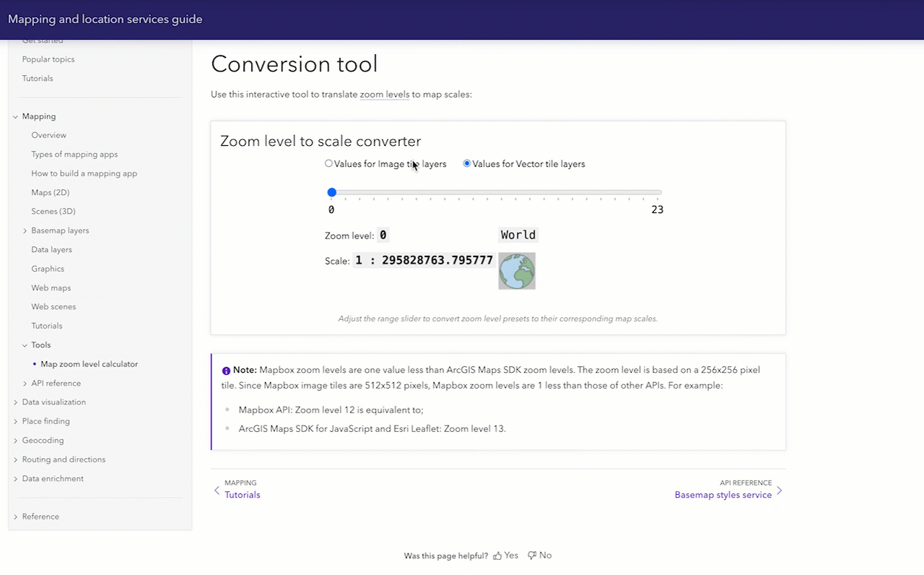Open Scenes (3D) sidebar item
Screen dimensions: 924x575
(x=53, y=212)
